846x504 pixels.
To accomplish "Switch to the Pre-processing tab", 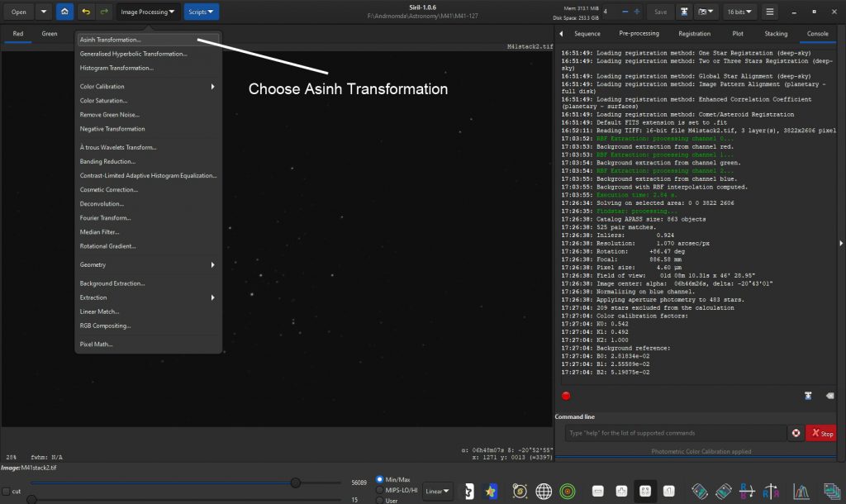I will [x=639, y=33].
